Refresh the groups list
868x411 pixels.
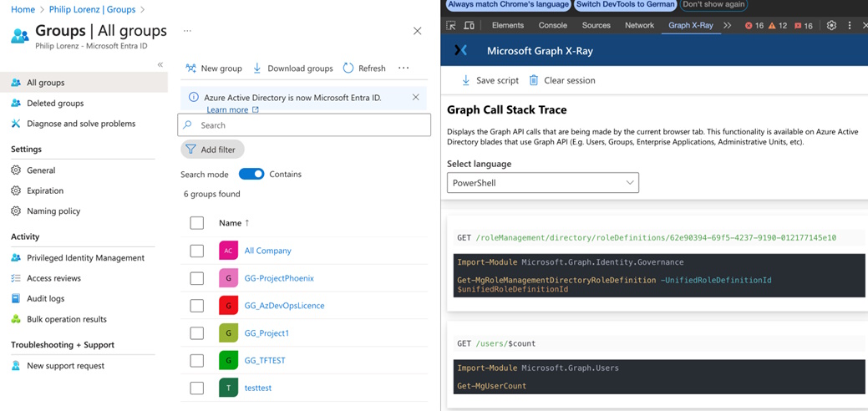coord(364,68)
